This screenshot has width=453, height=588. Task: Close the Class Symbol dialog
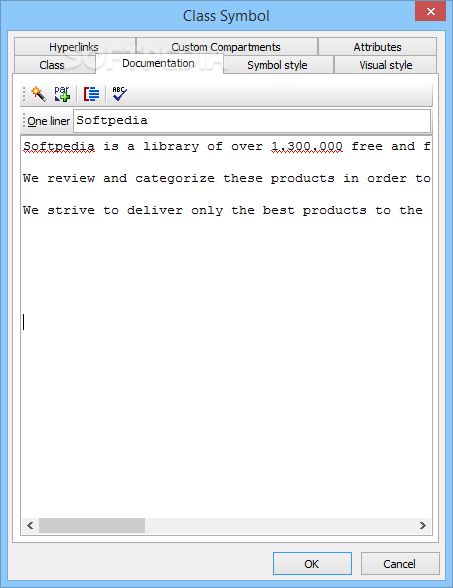[x=430, y=11]
